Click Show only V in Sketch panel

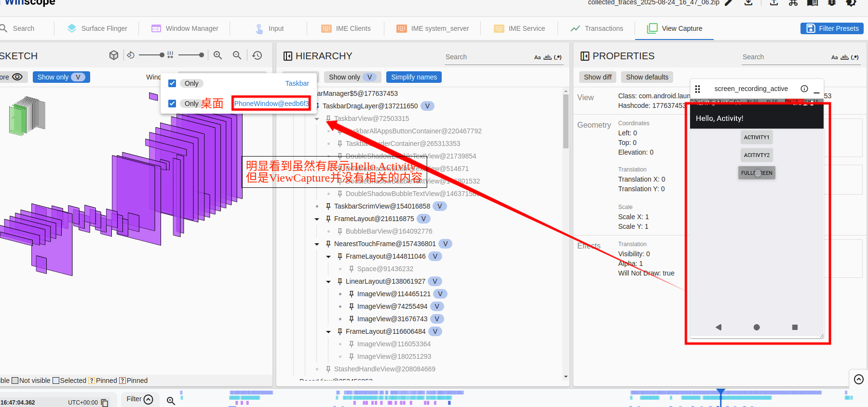pyautogui.click(x=61, y=77)
